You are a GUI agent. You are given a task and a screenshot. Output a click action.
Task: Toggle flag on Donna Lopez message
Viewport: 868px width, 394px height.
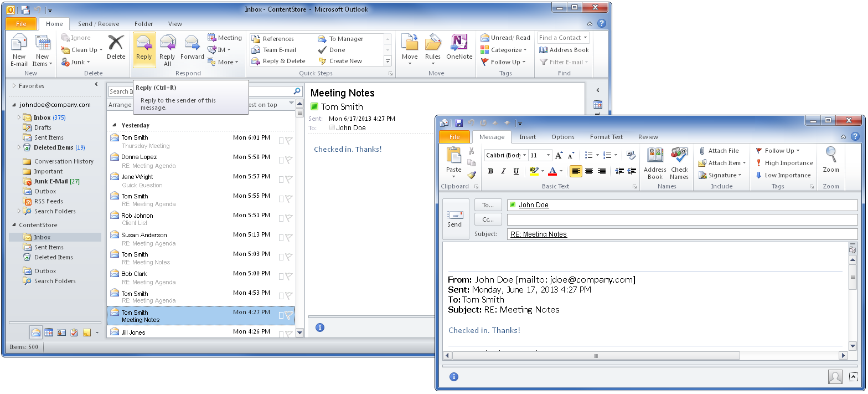point(288,160)
